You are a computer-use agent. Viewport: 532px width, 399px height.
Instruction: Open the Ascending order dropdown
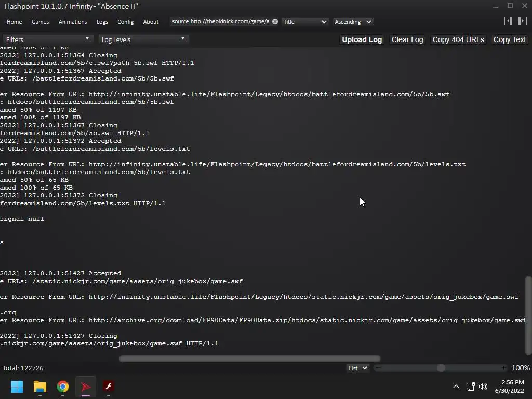pyautogui.click(x=353, y=22)
